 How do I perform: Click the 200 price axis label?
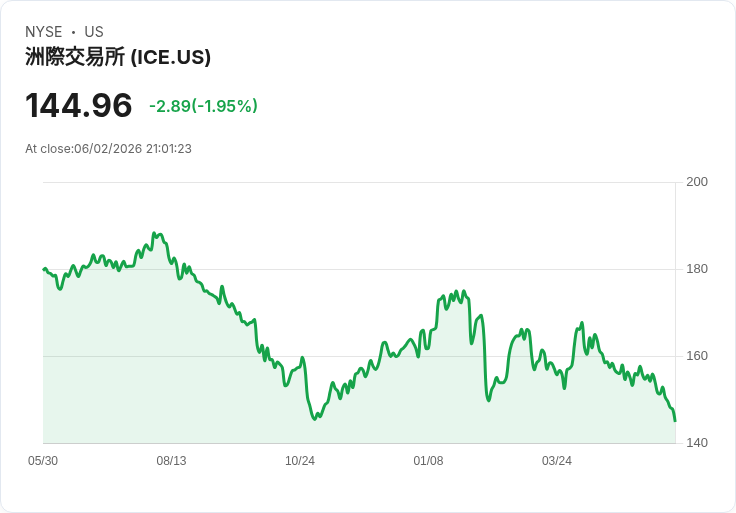(x=697, y=182)
